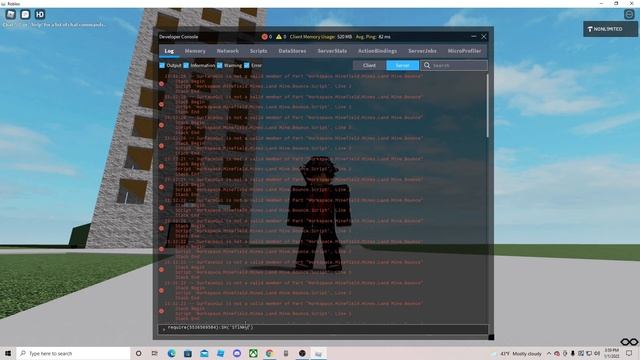This screenshot has height=360, width=640.
Task: Open Cortana from the taskbar
Action: 138,353
